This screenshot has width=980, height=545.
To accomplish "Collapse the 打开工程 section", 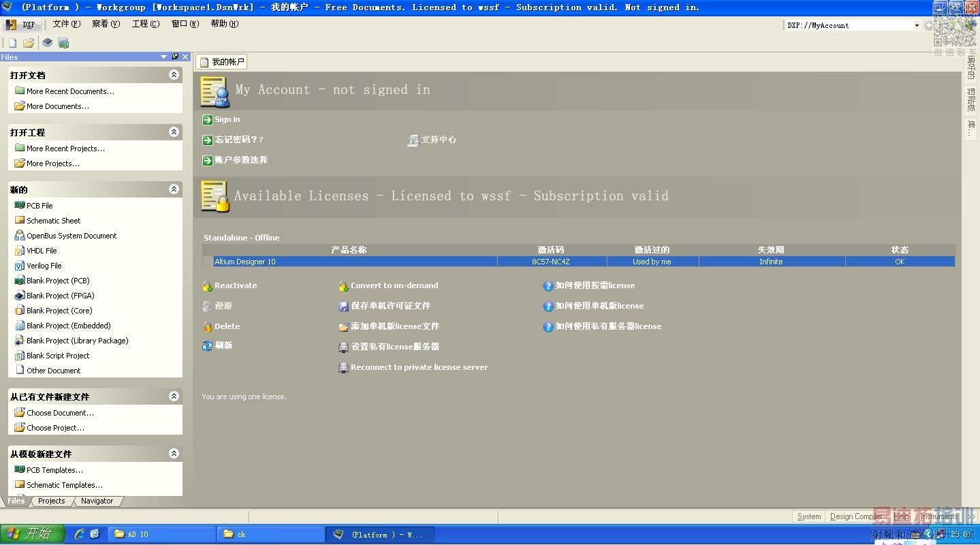I will [174, 132].
